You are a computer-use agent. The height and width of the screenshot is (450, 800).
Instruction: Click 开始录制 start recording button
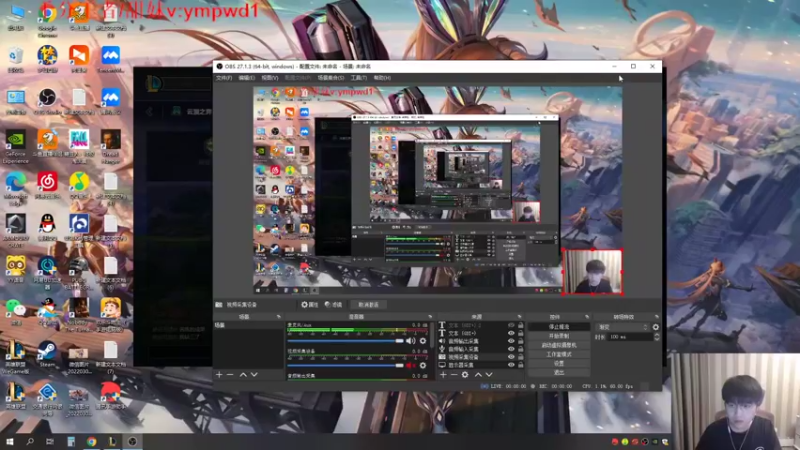[x=559, y=336]
